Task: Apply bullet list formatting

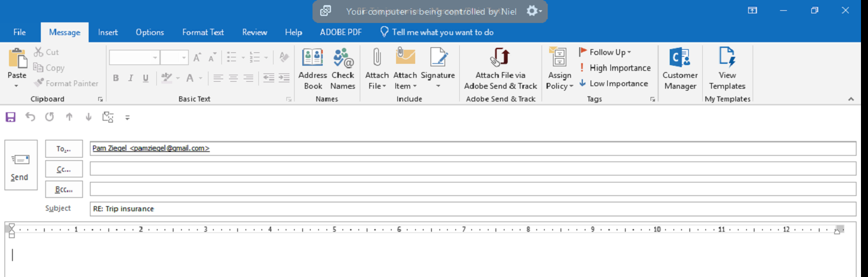Action: 232,58
